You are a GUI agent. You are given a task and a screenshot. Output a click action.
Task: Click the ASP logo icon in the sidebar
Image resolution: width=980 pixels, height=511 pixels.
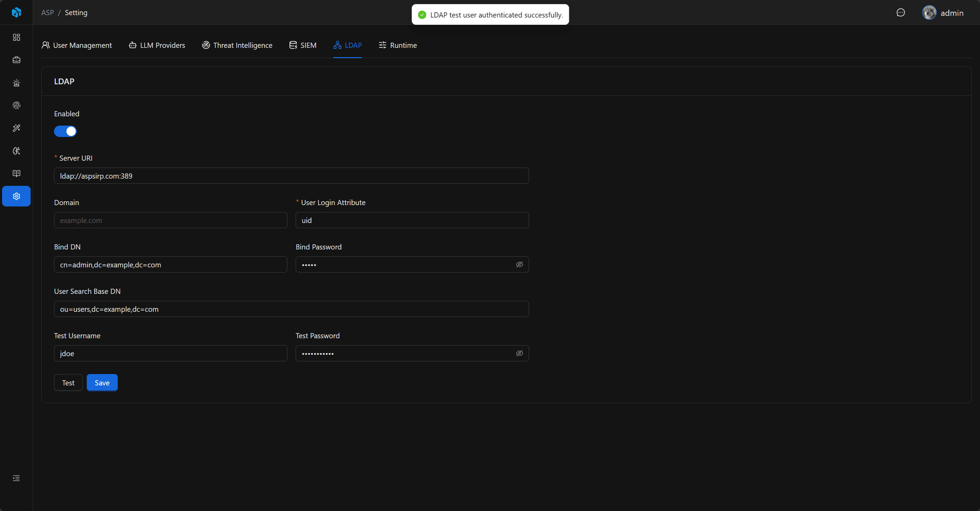click(17, 12)
